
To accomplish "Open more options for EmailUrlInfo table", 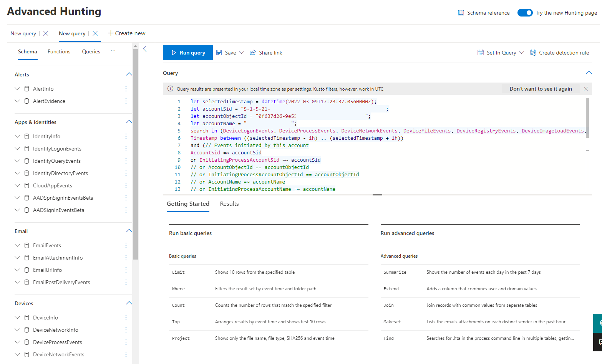I will pos(126,270).
